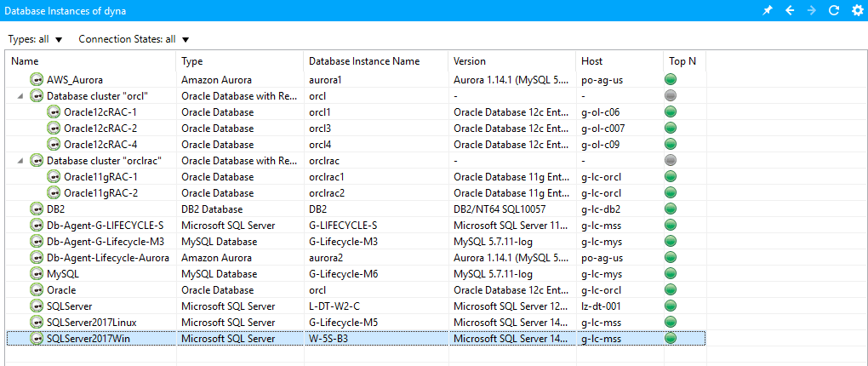Click host cell "lz-dt-001"

pyautogui.click(x=601, y=306)
